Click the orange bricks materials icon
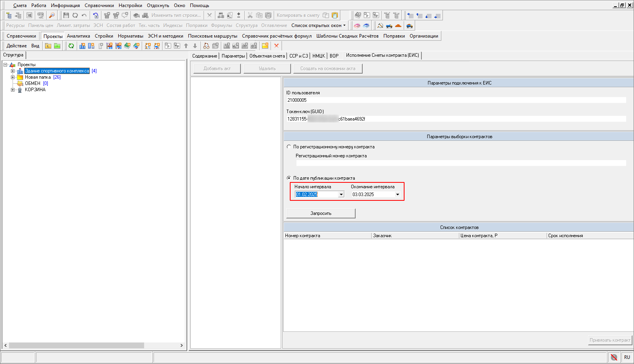The image size is (634, 364). [398, 26]
